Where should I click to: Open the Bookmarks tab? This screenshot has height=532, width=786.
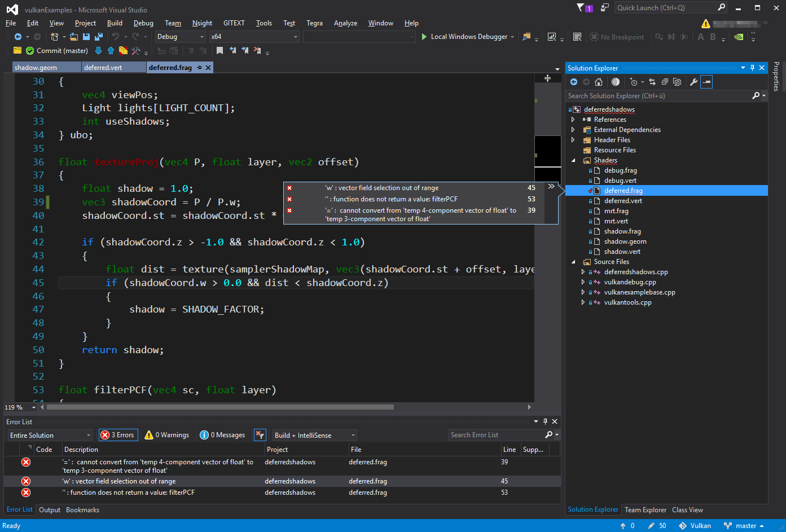82,510
